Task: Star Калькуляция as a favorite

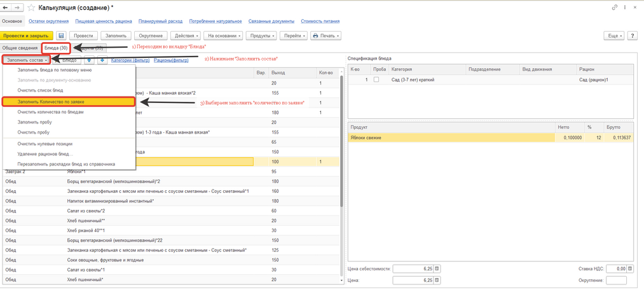Action: tap(31, 8)
